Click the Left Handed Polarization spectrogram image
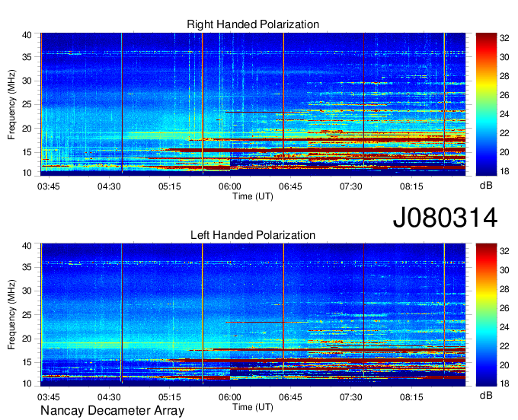This screenshot has width=518, height=420. 253,315
